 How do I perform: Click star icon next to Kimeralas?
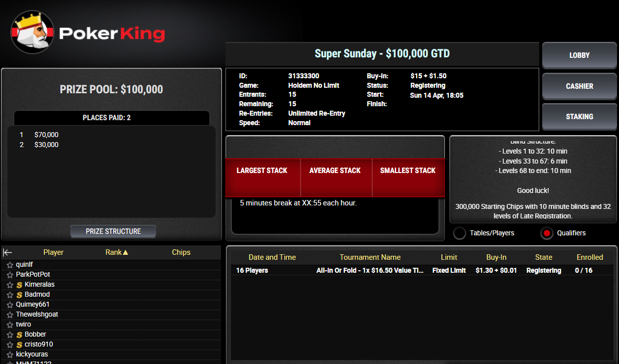9,285
